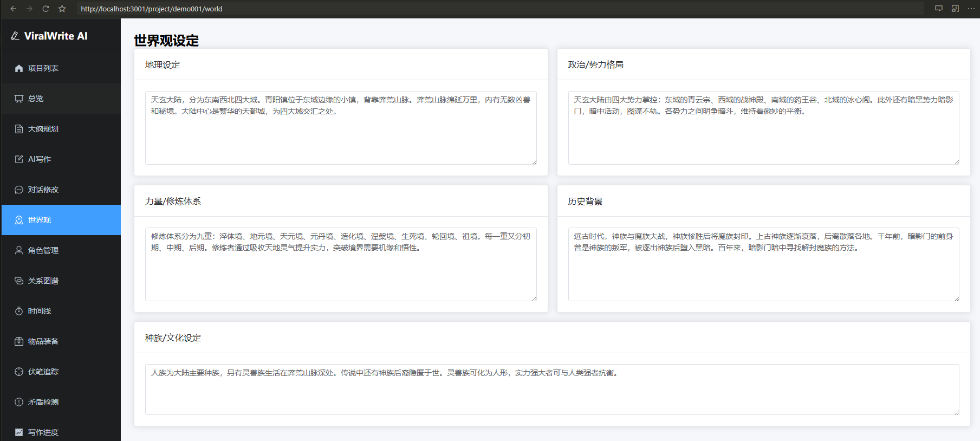Click the 种族/文化设定 textarea resize handle
Image resolution: width=980 pixels, height=441 pixels.
point(957,412)
